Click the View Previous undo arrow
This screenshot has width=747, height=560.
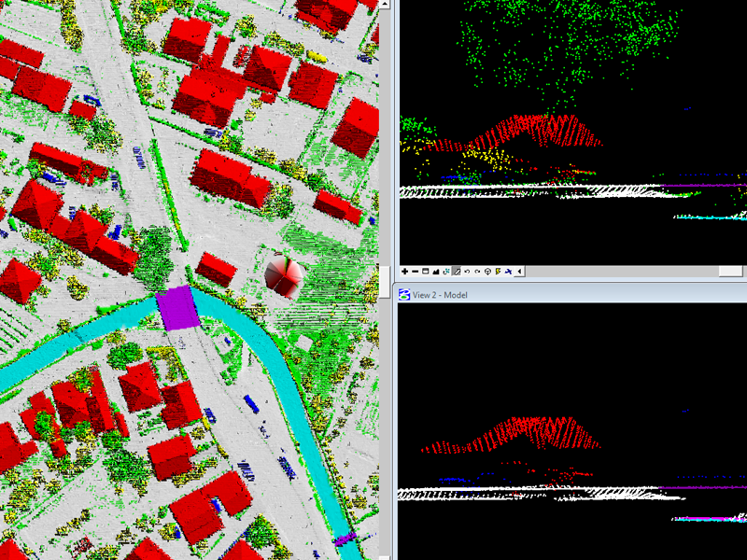[x=467, y=272]
